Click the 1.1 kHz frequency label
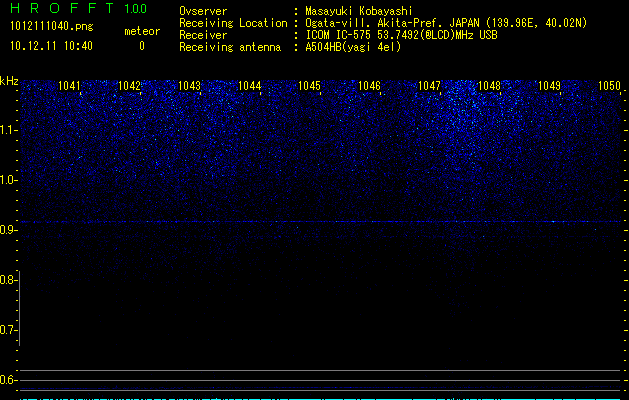Screen dimensions: 629x400 tap(9, 130)
